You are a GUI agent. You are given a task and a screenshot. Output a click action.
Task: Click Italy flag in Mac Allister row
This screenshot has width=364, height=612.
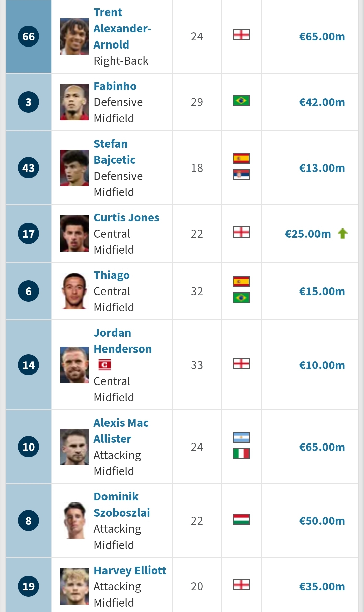coord(241,453)
